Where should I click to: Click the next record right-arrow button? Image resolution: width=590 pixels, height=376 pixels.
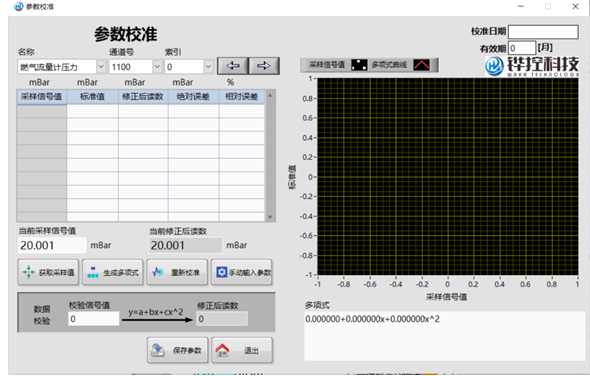click(264, 66)
